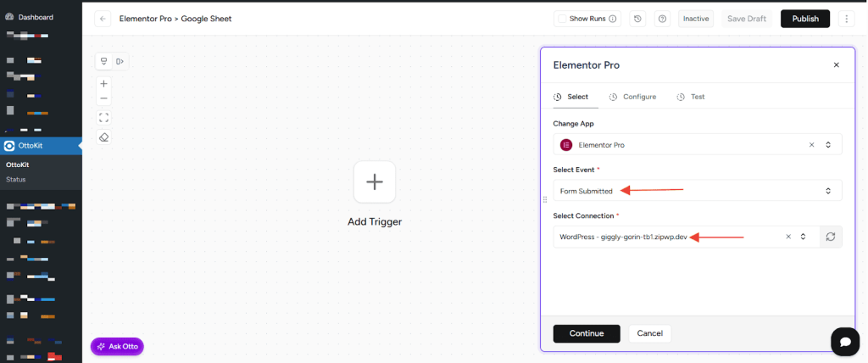Image resolution: width=868 pixels, height=363 pixels.
Task: Refresh the connection list icon
Action: coord(831,237)
